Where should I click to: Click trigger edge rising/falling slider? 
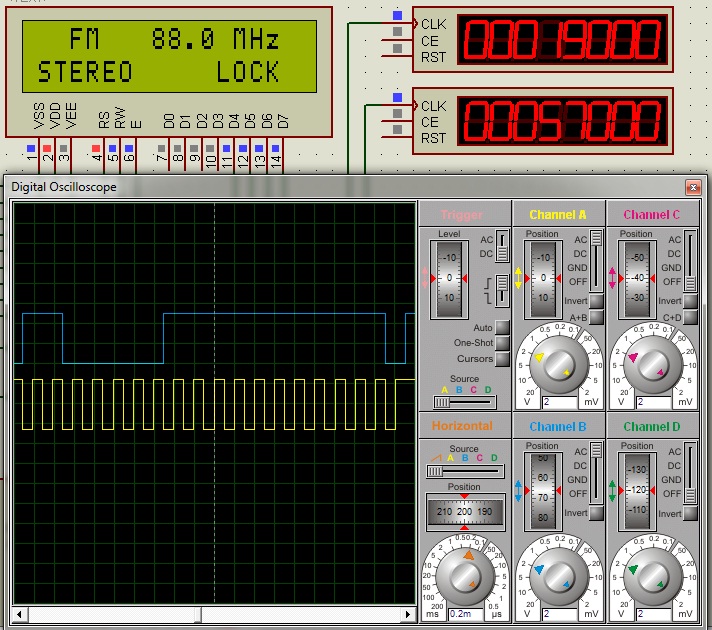click(502, 291)
